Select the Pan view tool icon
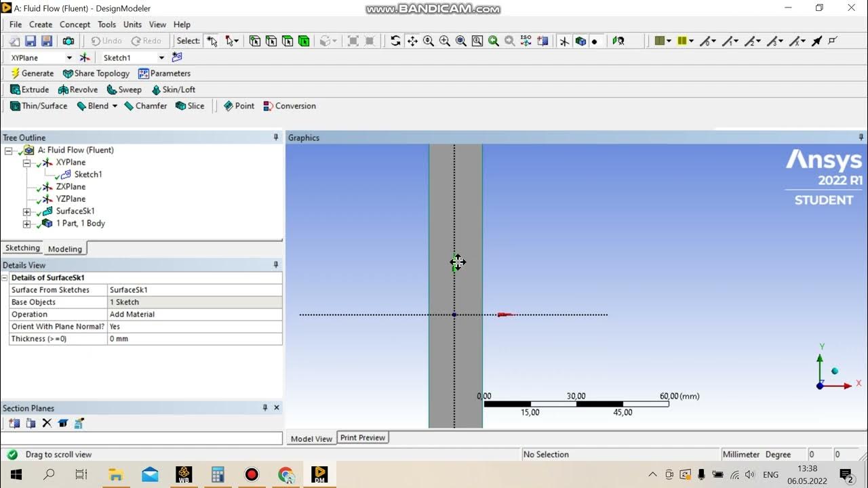The height and width of the screenshot is (488, 868). (x=412, y=41)
